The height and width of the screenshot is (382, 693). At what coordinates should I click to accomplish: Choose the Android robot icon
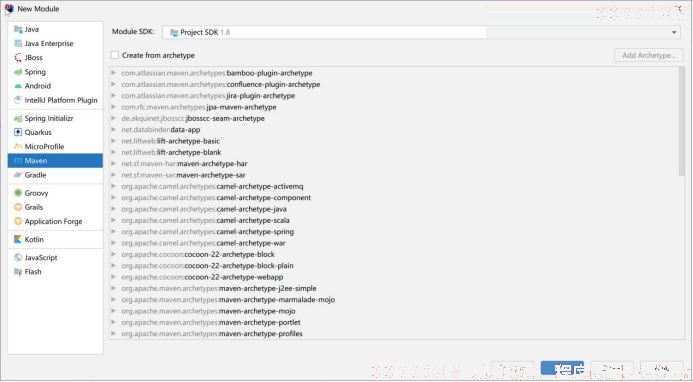coord(18,86)
